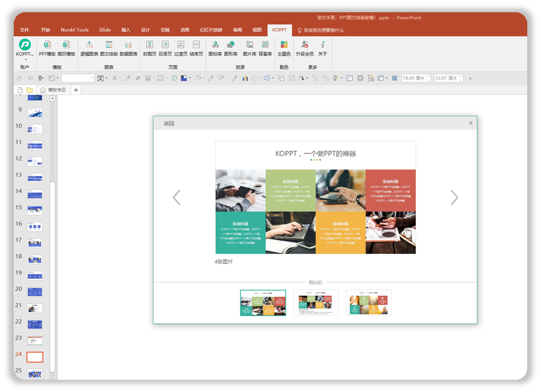
Task: Insert a 封面页 cover page
Action: click(x=150, y=48)
